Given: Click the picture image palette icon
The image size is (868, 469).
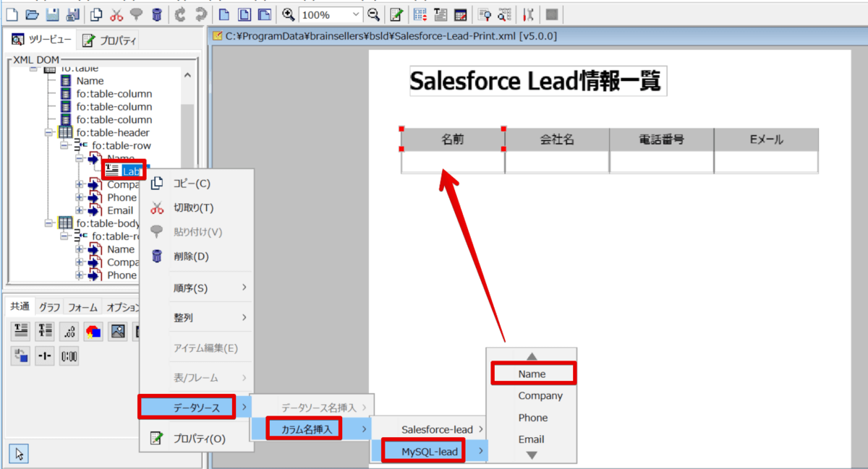Looking at the screenshot, I should pos(118,331).
